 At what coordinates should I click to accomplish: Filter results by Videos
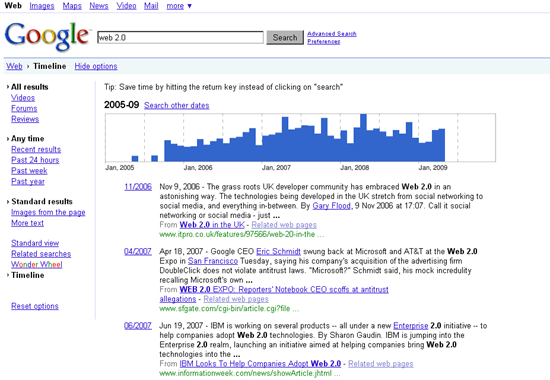click(23, 98)
